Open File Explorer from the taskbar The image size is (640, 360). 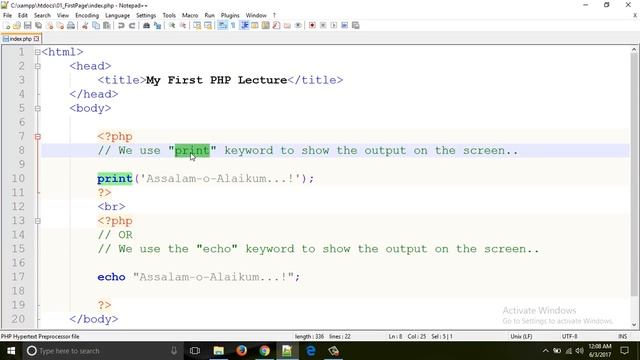click(218, 351)
